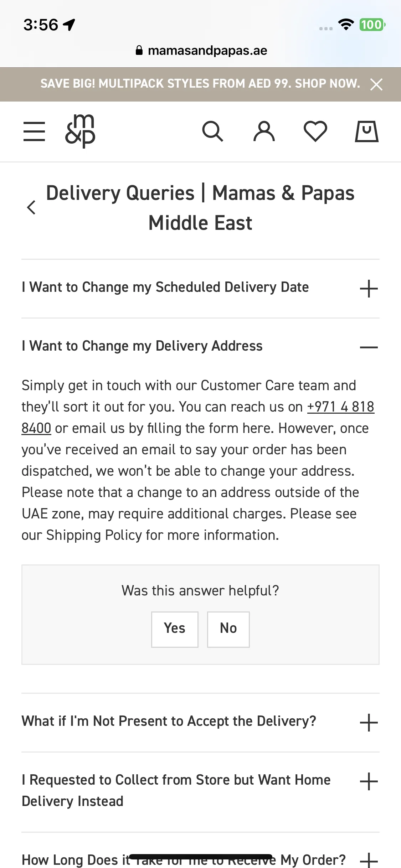Viewport: 401px width, 868px height.
Task: Expand How Long to Receive My Order
Action: pos(200,858)
